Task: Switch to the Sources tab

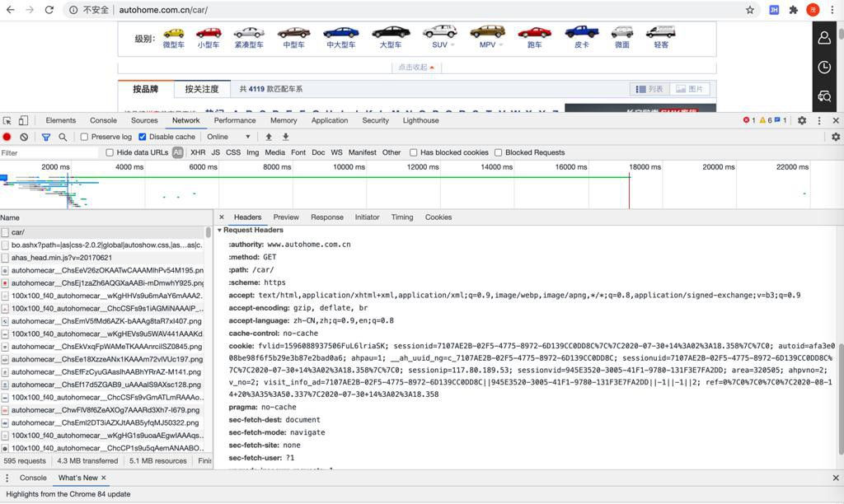Action: 144,120
